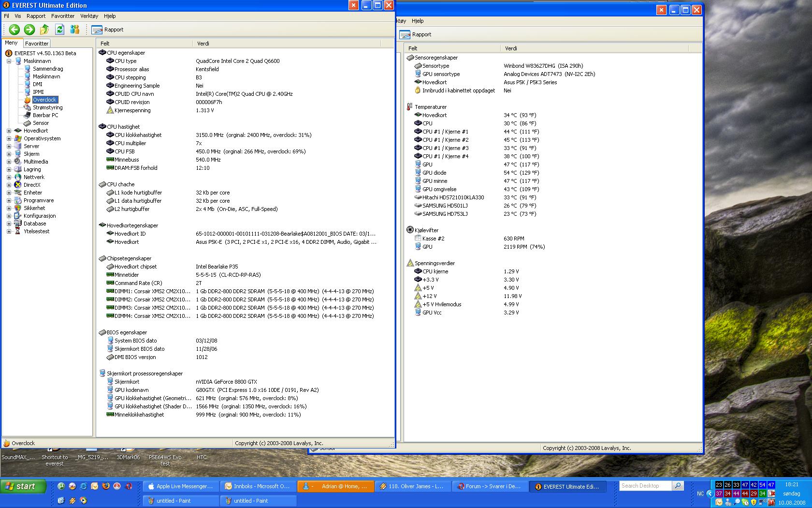Expand the DirectX tree node
Screen dimensions: 812x508
pyautogui.click(x=9, y=185)
